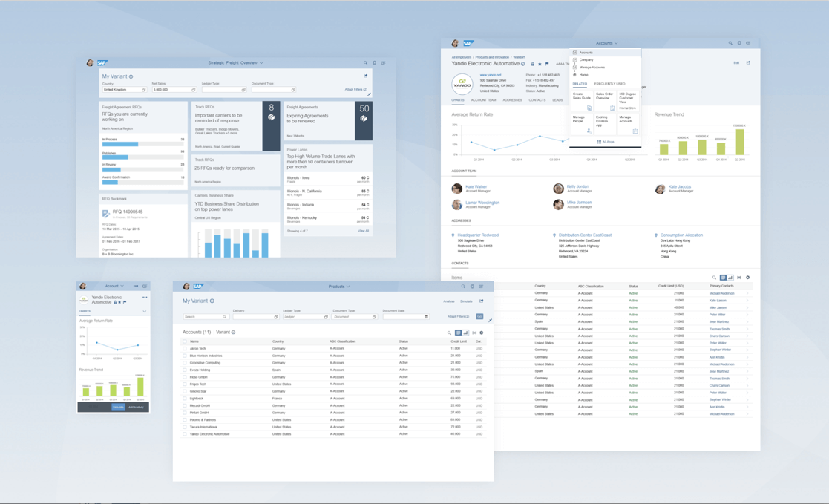Click search icon in Strategic Freight Overview header
Viewport: 829px width, 504px height.
(365, 63)
